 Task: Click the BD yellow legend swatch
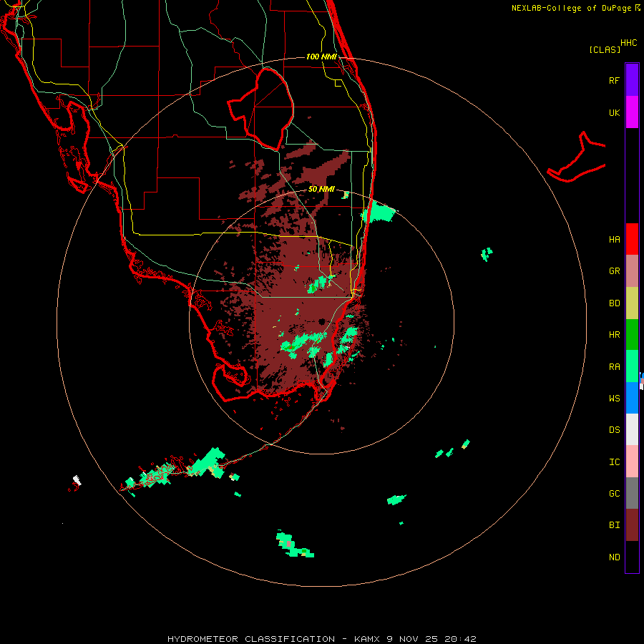click(632, 303)
